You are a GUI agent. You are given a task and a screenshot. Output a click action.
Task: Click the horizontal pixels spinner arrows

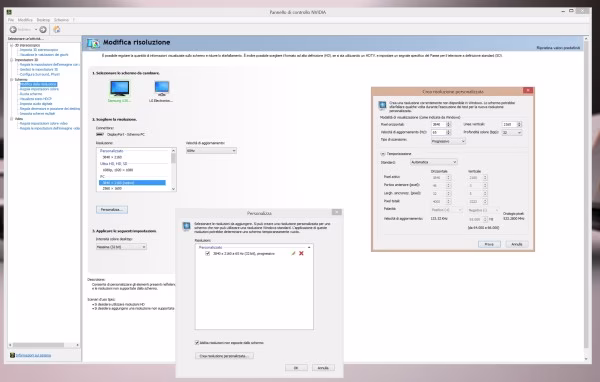coord(448,124)
